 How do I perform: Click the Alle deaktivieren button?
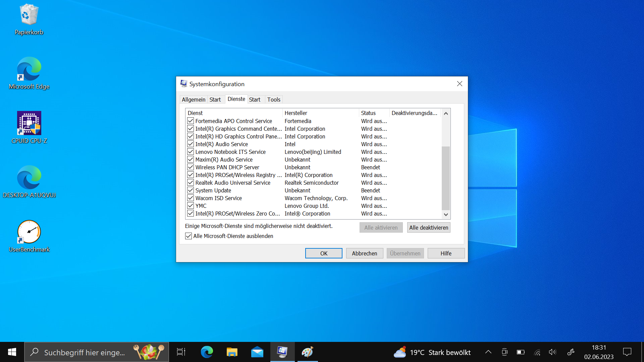[429, 228]
